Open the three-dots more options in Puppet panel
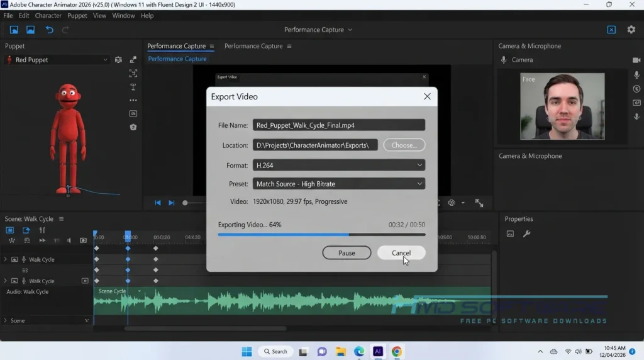644x360 pixels. pyautogui.click(x=133, y=100)
